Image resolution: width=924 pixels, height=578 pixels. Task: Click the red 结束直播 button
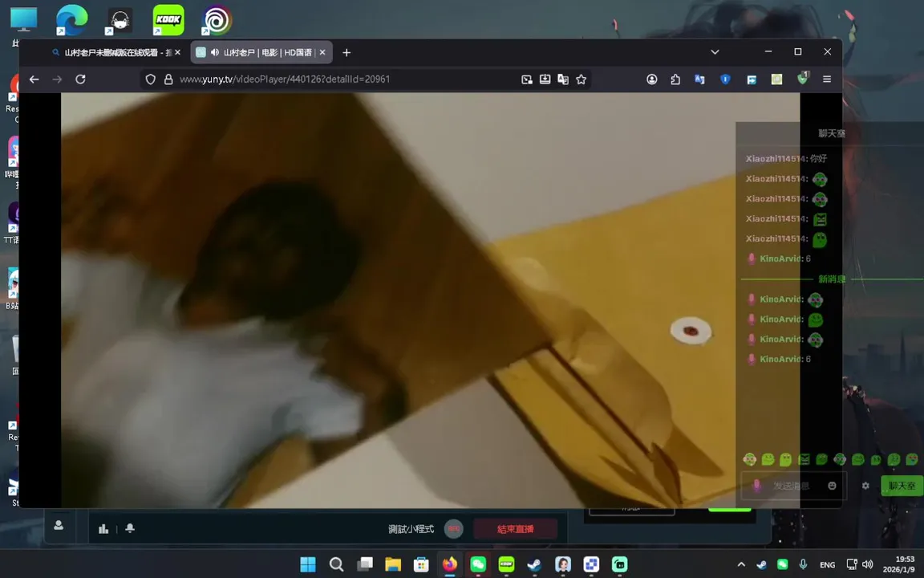[515, 529]
